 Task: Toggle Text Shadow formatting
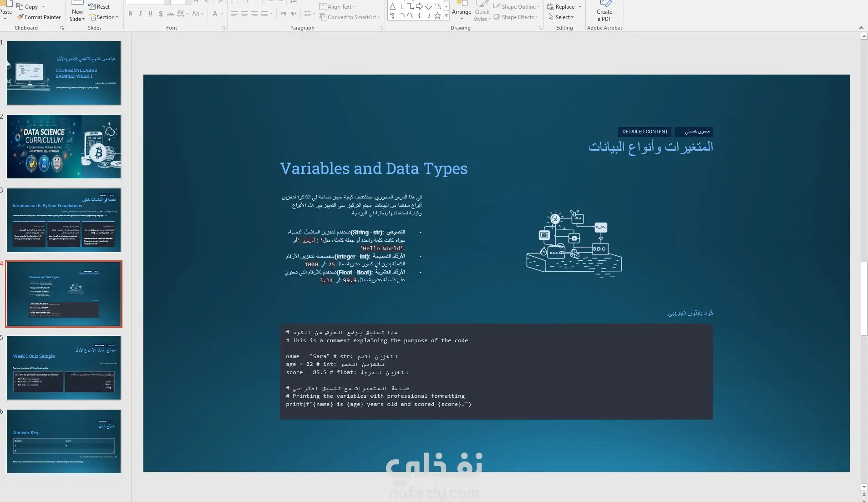[161, 14]
